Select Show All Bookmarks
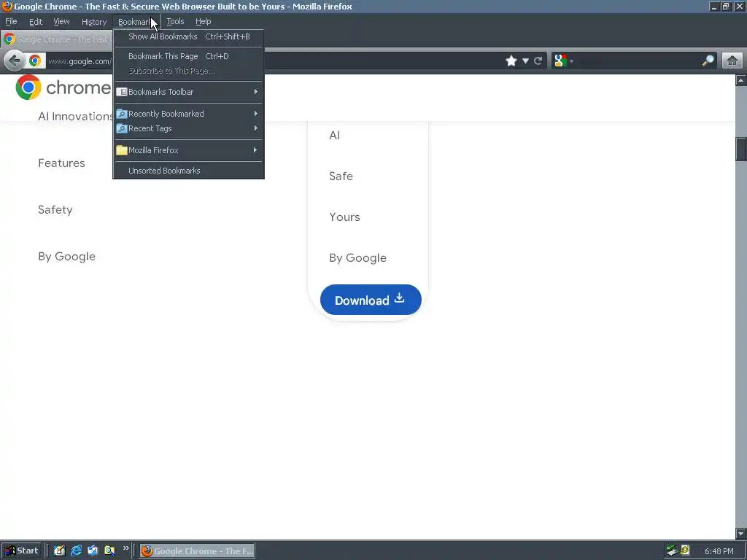The image size is (747, 560). tap(189, 36)
